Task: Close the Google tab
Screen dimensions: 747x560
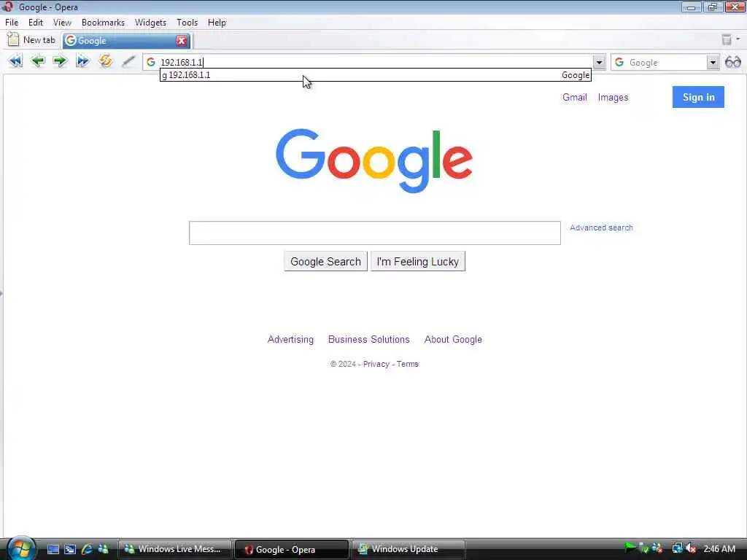Action: click(182, 41)
